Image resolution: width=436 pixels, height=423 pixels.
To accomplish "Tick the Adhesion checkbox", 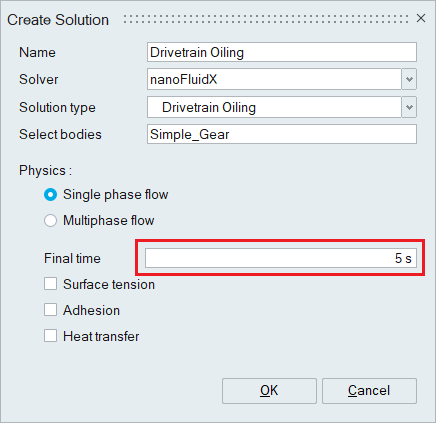I will pyautogui.click(x=50, y=310).
